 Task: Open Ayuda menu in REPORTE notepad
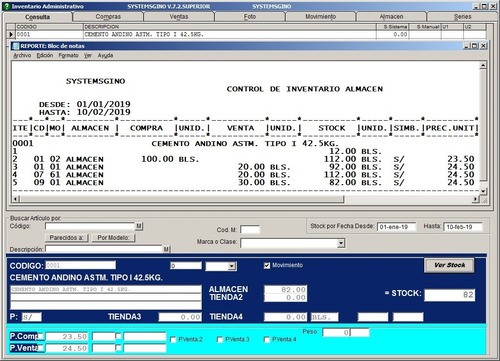pyautogui.click(x=105, y=55)
